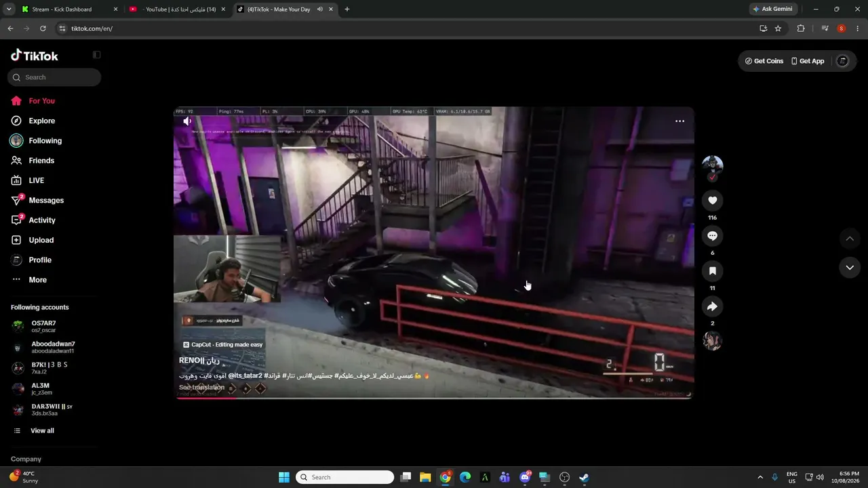Viewport: 868px width, 488px height.
Task: Click the address bar URL
Action: coord(92,28)
